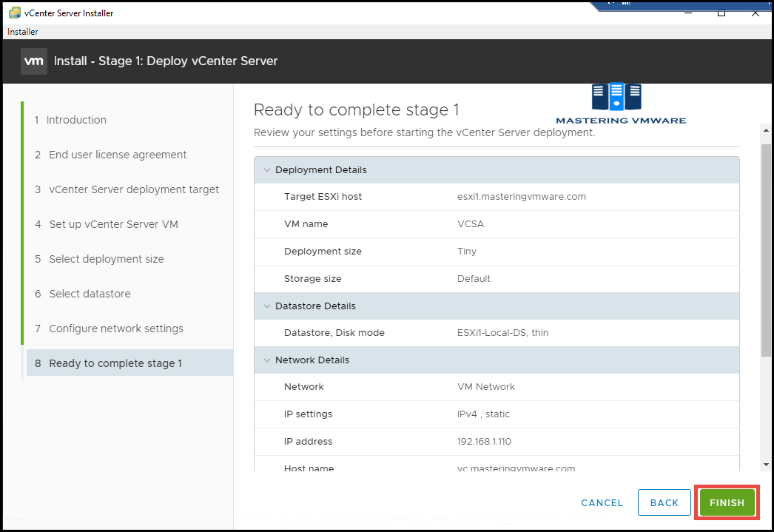774x532 pixels.
Task: Collapse the Network Details section
Action: [x=267, y=360]
